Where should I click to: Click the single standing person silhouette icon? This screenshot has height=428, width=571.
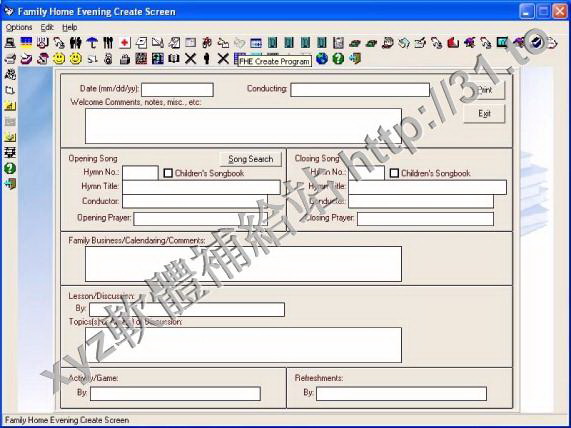click(207, 58)
